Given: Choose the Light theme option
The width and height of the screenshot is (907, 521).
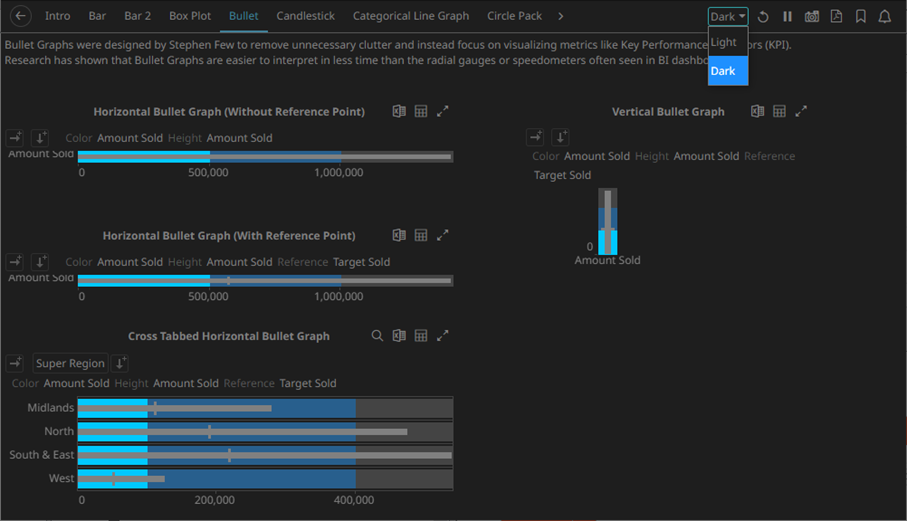Looking at the screenshot, I should pos(724,43).
